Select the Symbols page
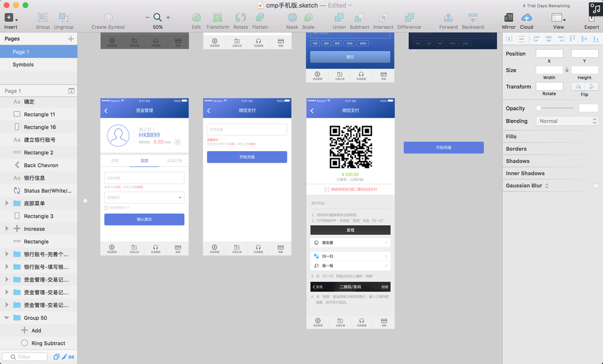Screen dimensions: 603x364 tap(38, 64)
